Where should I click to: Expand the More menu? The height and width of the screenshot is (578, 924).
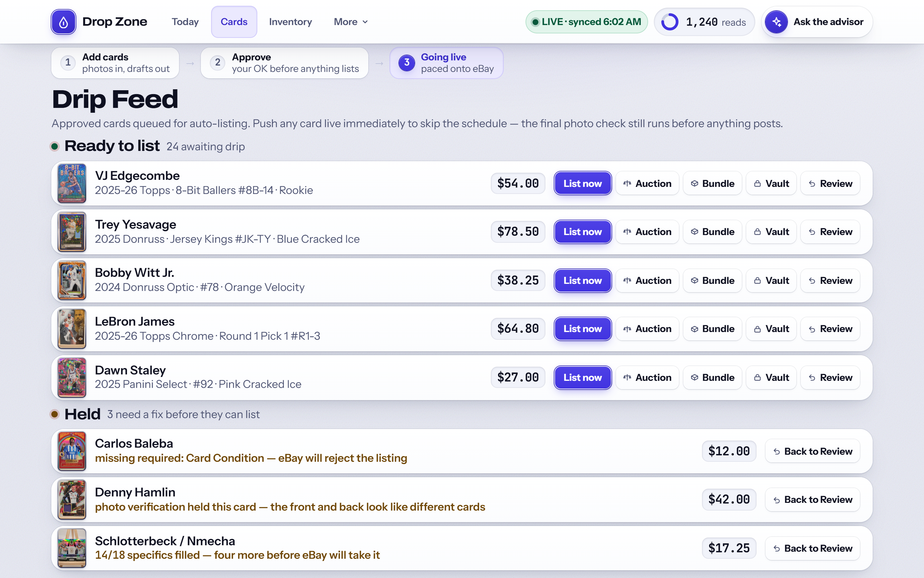click(350, 22)
